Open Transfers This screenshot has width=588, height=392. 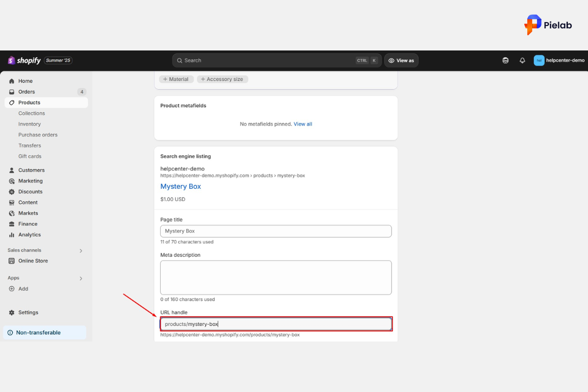coord(29,146)
